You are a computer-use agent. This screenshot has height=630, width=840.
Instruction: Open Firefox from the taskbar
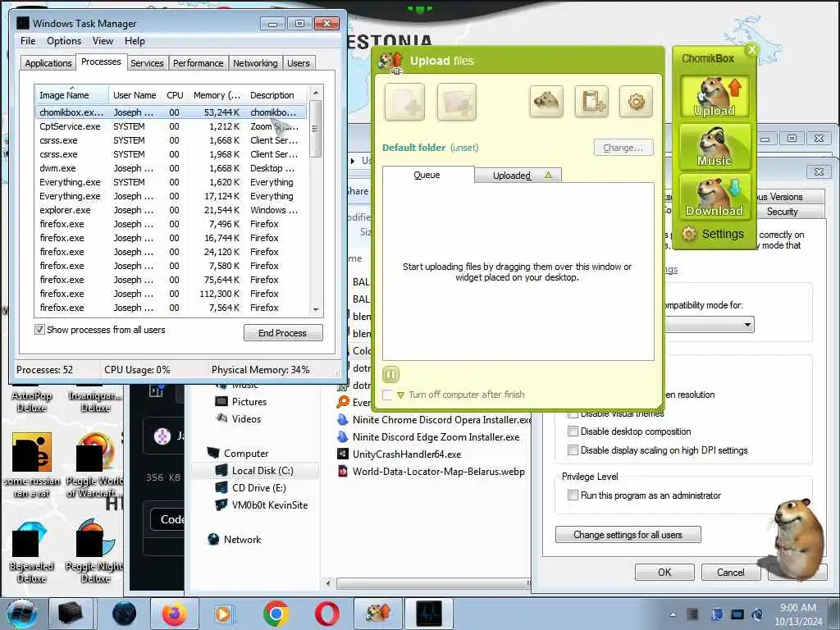click(174, 614)
